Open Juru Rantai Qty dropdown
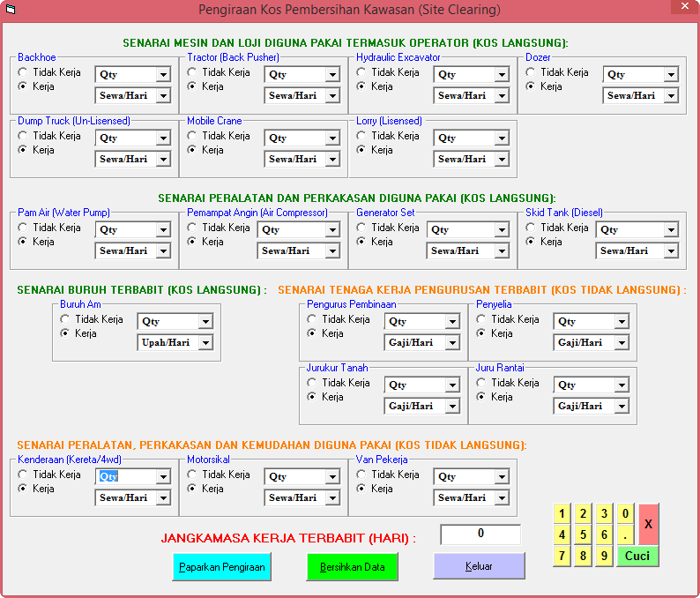The height and width of the screenshot is (598, 700). 622,385
